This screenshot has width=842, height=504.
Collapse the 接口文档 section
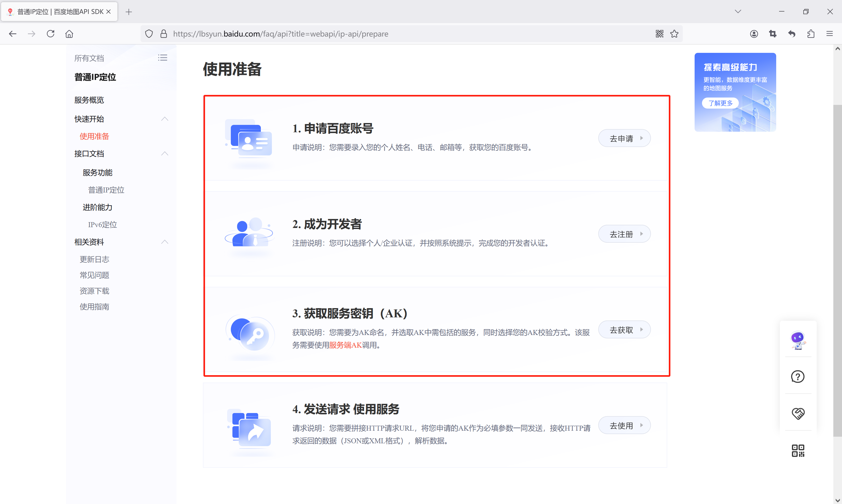165,154
